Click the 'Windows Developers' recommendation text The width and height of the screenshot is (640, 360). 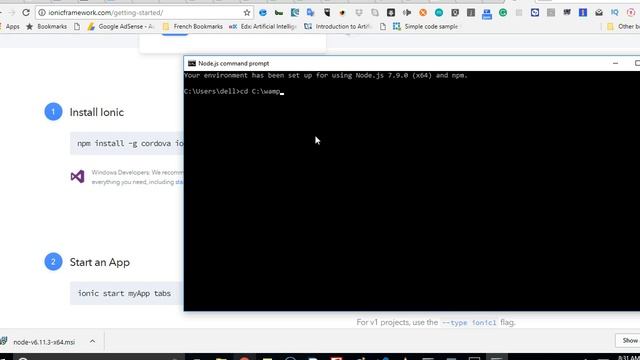click(138, 177)
